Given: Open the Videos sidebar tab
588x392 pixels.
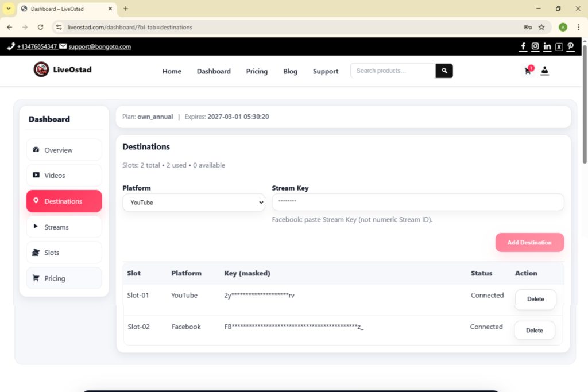Looking at the screenshot, I should click(64, 176).
